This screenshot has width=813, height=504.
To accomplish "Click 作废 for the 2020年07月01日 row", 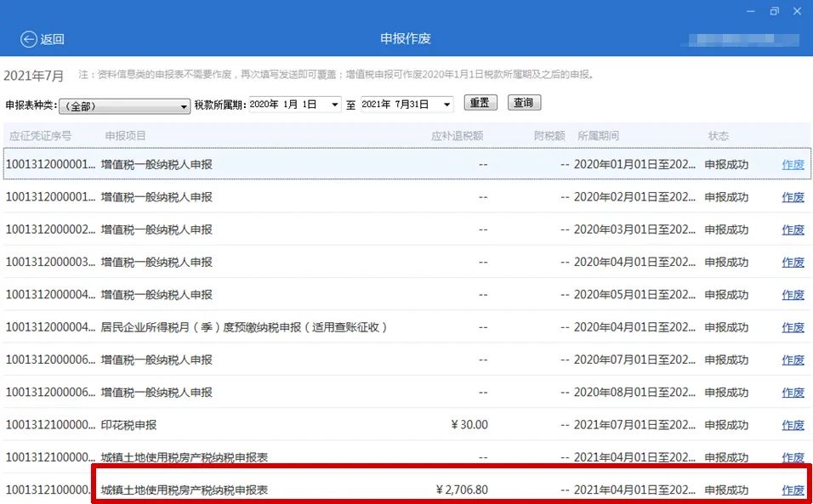I will (x=793, y=360).
